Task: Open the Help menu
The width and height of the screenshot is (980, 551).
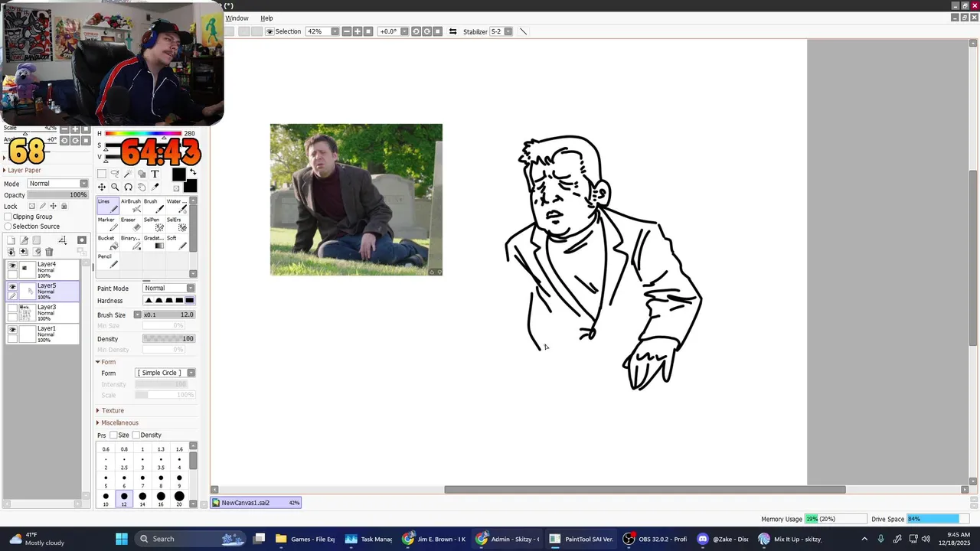Action: pyautogui.click(x=266, y=18)
